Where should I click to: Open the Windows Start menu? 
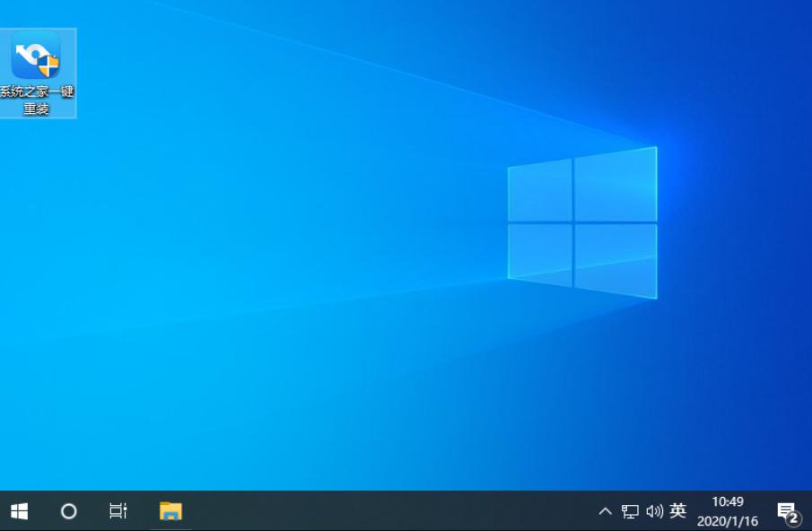tap(19, 511)
